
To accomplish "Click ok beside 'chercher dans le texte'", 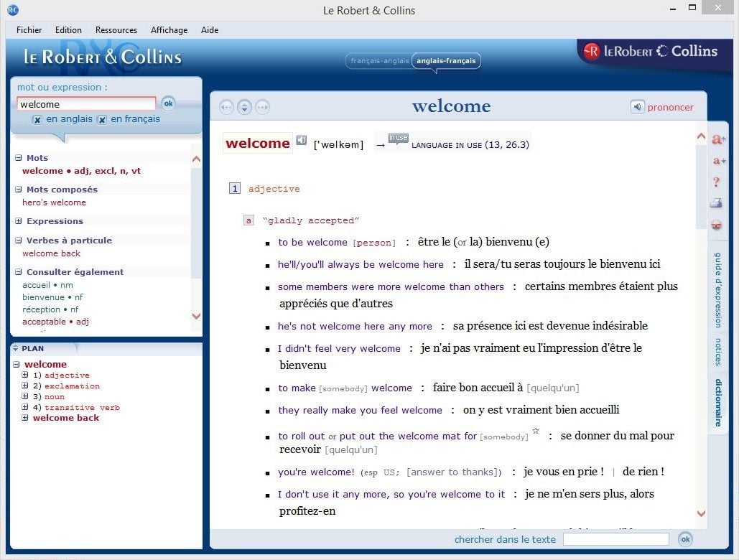I will (x=685, y=539).
